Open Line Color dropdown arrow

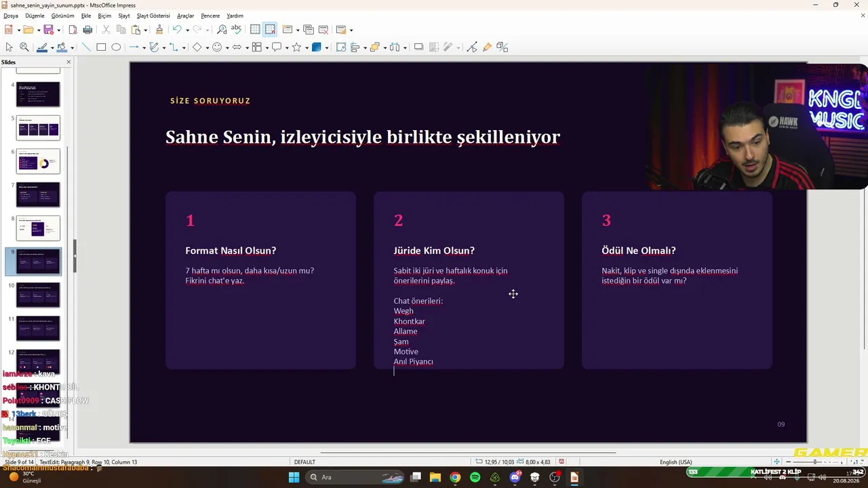click(x=52, y=47)
